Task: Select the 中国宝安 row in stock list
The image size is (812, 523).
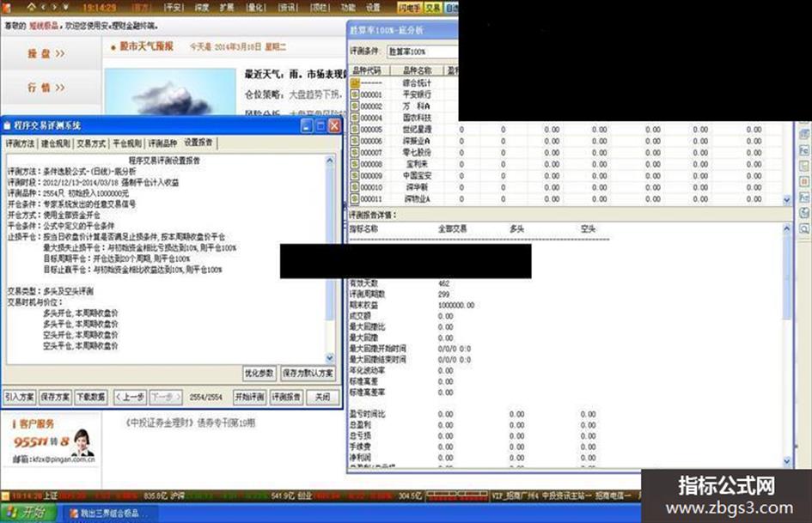Action: click(x=565, y=175)
